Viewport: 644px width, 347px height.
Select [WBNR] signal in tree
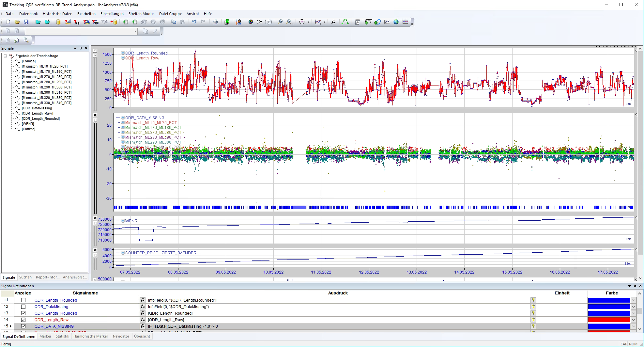coord(28,124)
